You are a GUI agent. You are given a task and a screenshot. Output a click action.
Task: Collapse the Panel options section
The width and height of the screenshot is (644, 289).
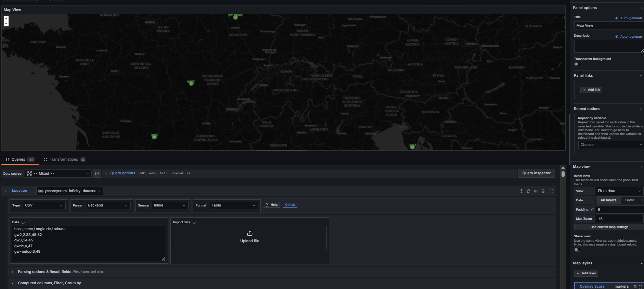(x=642, y=8)
